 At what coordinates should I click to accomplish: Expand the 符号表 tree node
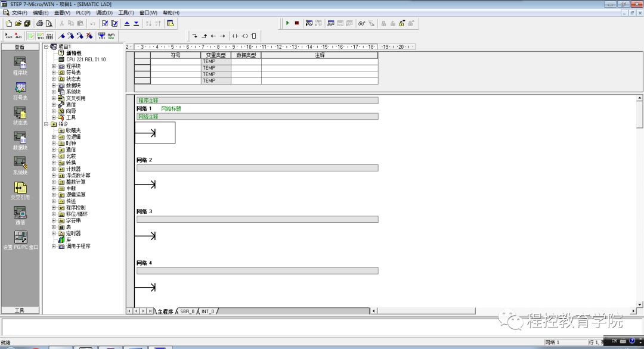54,73
